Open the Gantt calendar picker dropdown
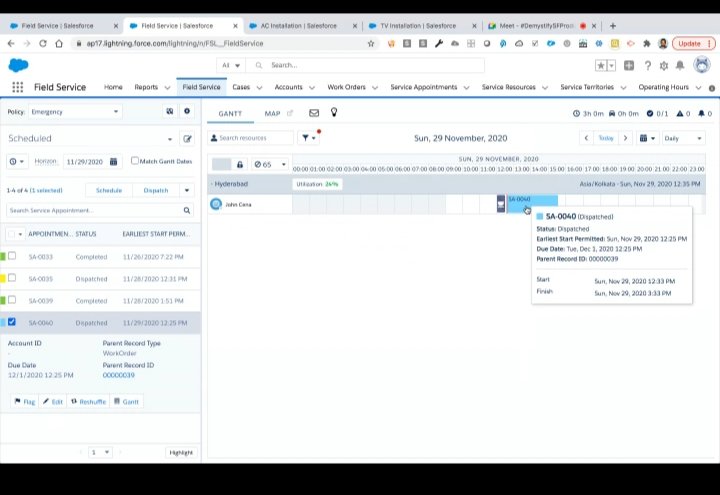 point(647,138)
